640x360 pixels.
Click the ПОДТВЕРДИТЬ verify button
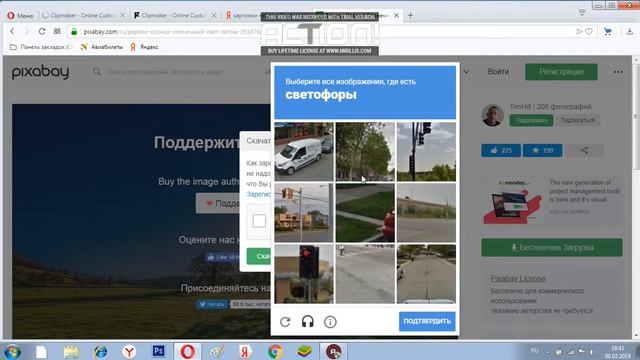coord(427,321)
